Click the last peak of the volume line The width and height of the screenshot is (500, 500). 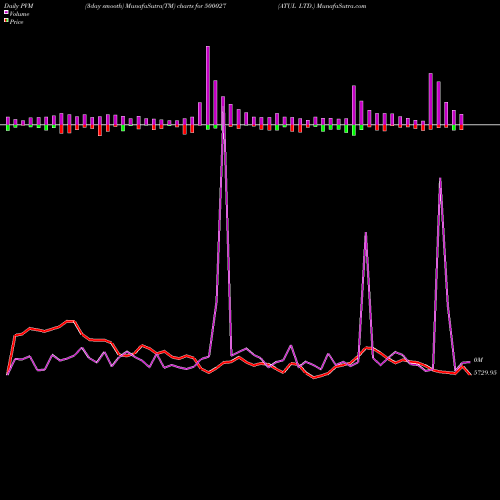coord(440,179)
